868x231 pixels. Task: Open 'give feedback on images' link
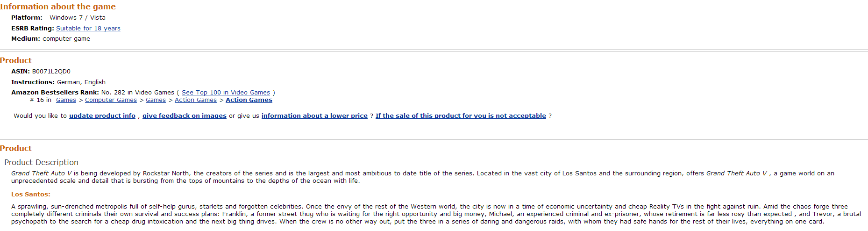(184, 116)
